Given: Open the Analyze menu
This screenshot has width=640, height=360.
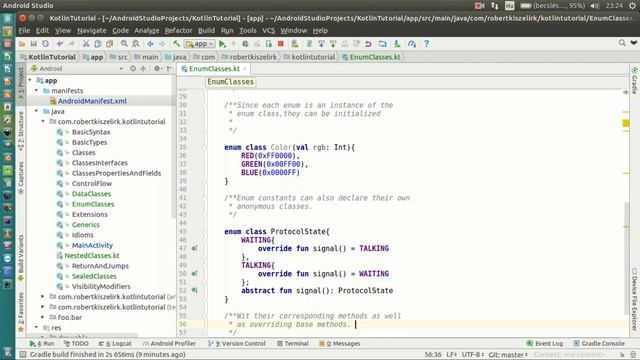Looking at the screenshot, I should coord(147,31).
